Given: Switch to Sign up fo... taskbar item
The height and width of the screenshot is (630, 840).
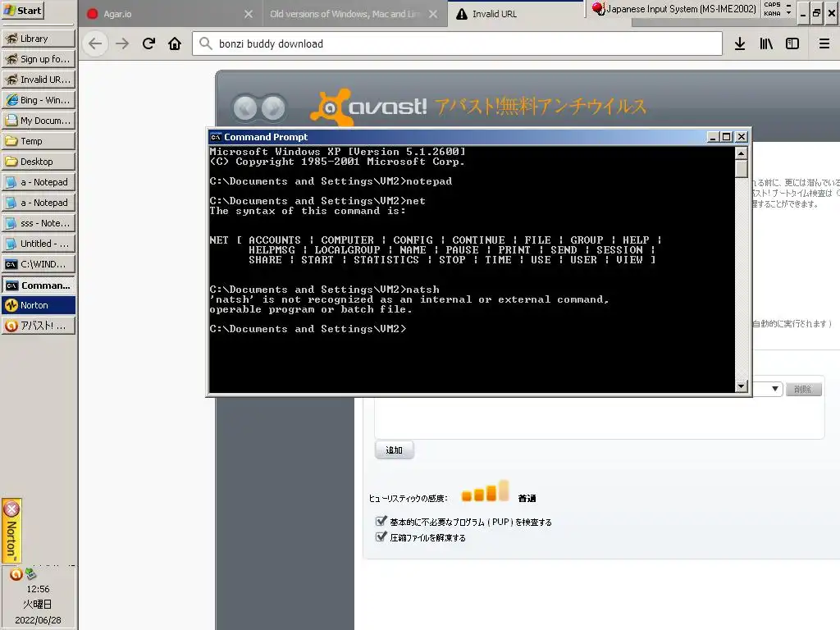Looking at the screenshot, I should tap(38, 59).
